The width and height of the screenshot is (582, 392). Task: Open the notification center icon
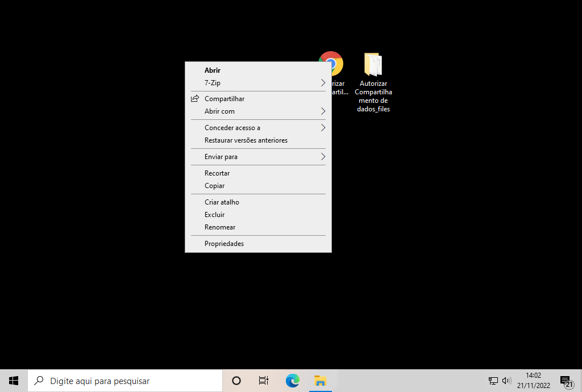click(566, 381)
